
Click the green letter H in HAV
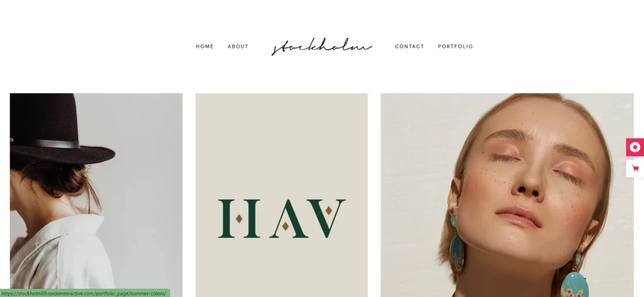point(238,219)
